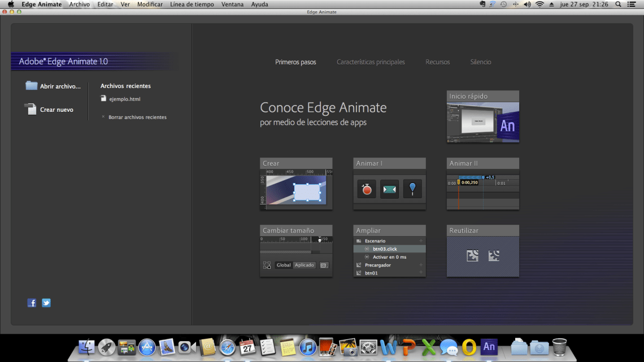The width and height of the screenshot is (644, 362).
Task: Click the Twitter icon in welcome panel
Action: (46, 303)
